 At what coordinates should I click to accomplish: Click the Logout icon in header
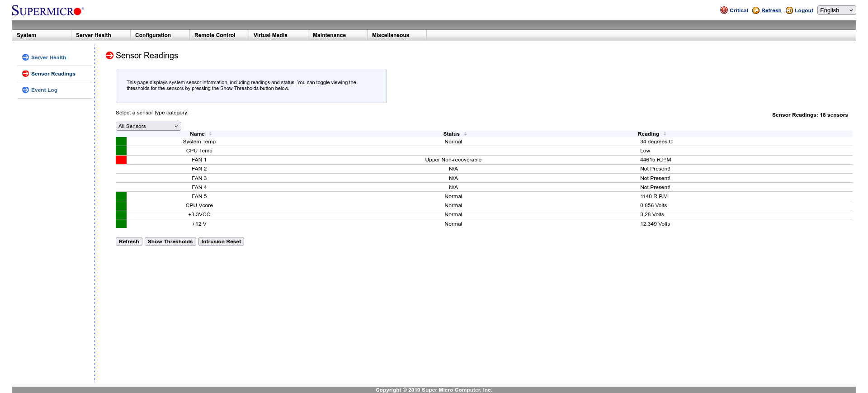pyautogui.click(x=789, y=10)
